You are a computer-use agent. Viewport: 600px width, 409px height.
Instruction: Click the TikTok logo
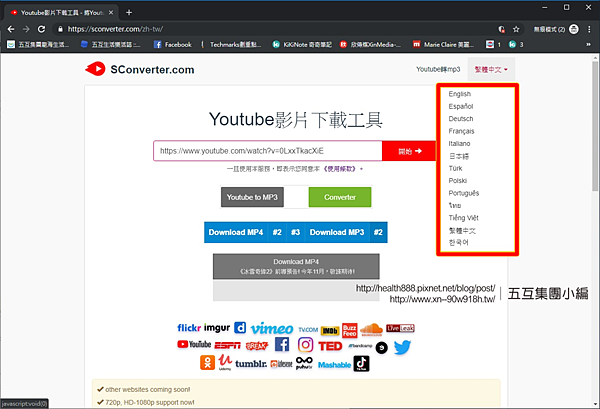361,363
